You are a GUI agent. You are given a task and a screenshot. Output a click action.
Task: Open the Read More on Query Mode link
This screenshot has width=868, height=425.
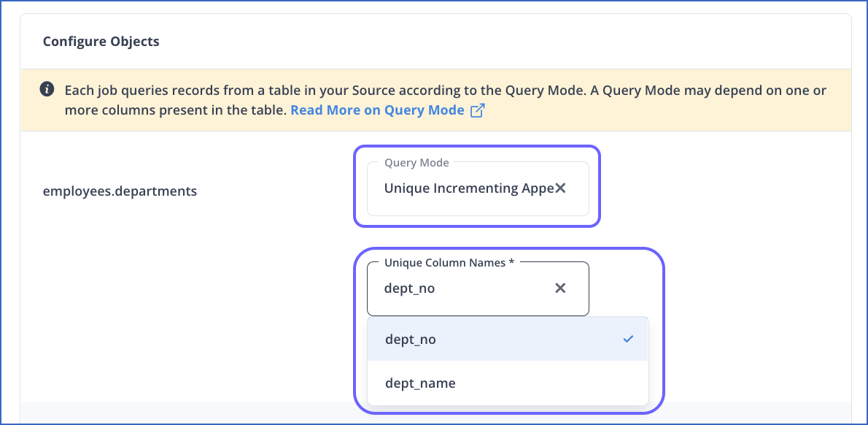click(x=378, y=110)
